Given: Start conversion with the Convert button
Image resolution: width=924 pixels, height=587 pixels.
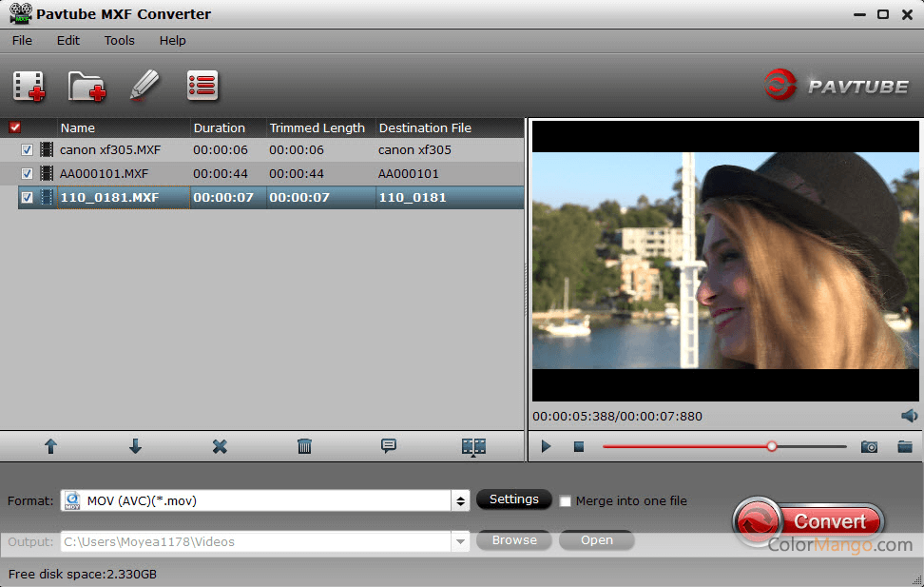Looking at the screenshot, I should point(808,521).
